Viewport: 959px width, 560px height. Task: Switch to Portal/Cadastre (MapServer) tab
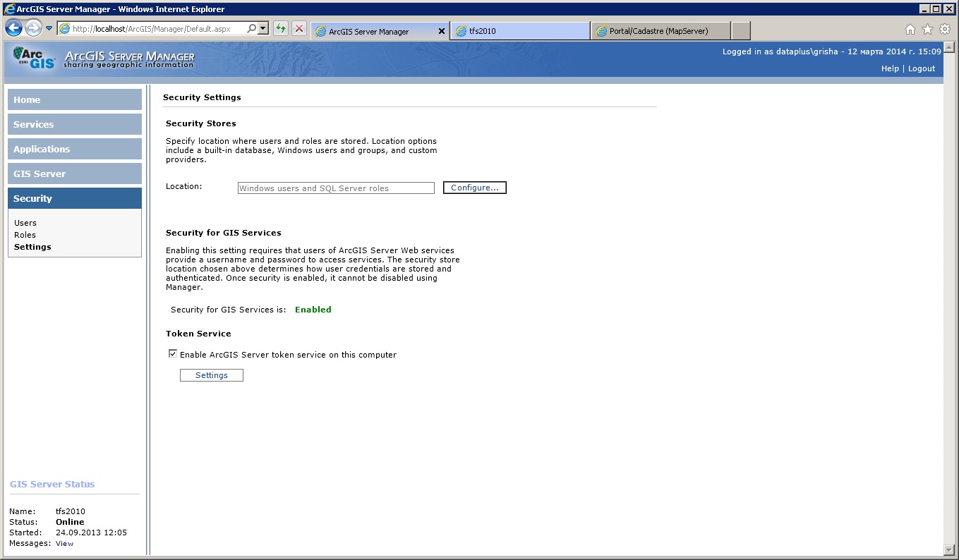pyautogui.click(x=660, y=31)
